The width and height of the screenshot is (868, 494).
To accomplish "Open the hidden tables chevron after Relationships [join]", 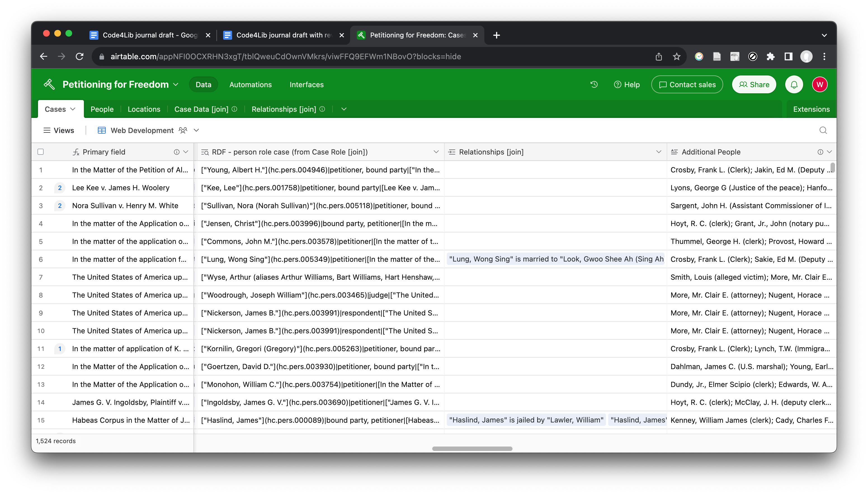I will click(x=343, y=109).
